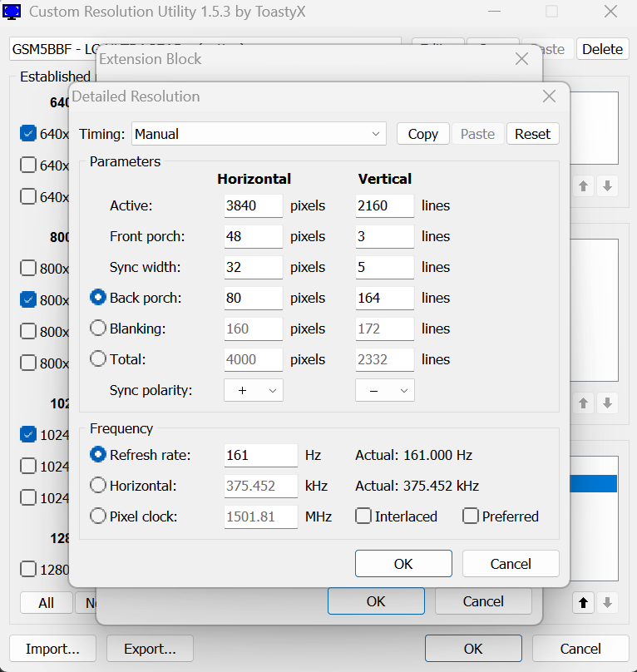Click the horizontal Back porch field

(x=253, y=299)
